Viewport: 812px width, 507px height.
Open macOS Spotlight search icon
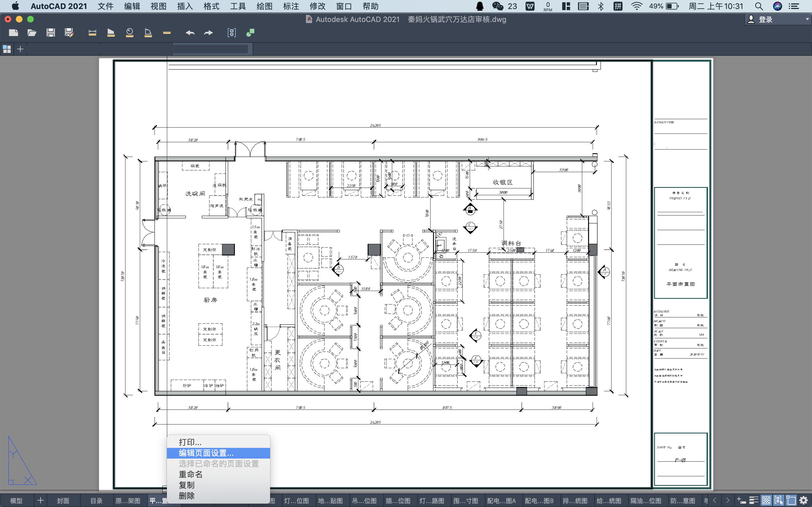(759, 6)
